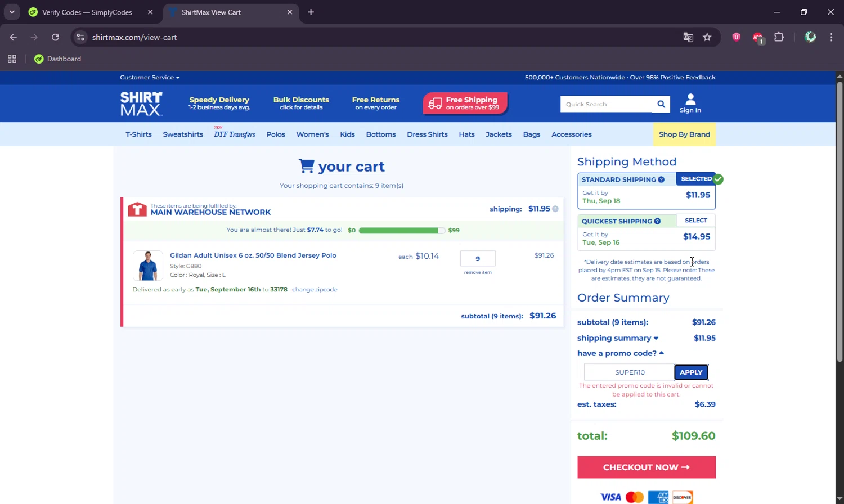Open Chrome three-dot menu
844x504 pixels.
tap(831, 37)
